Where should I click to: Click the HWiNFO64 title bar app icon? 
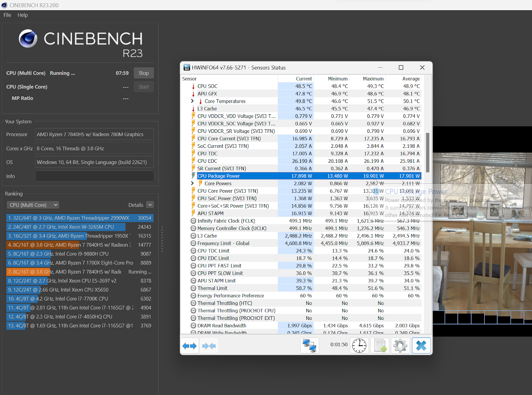[187, 68]
